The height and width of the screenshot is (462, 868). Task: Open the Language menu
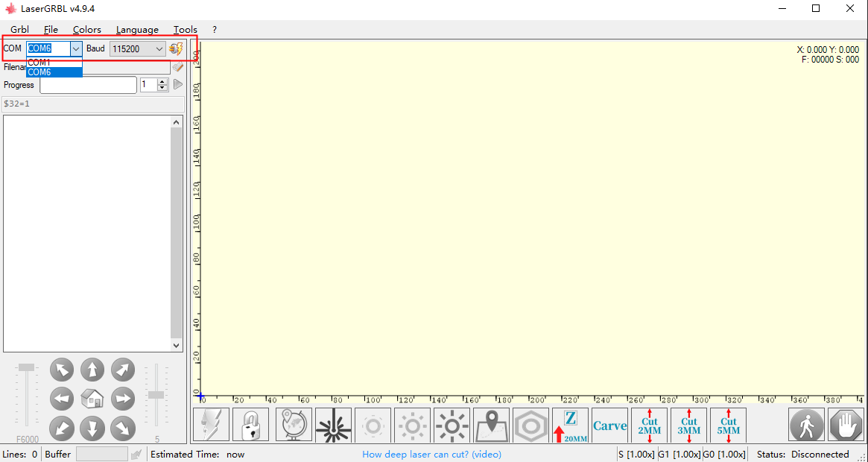pyautogui.click(x=136, y=29)
